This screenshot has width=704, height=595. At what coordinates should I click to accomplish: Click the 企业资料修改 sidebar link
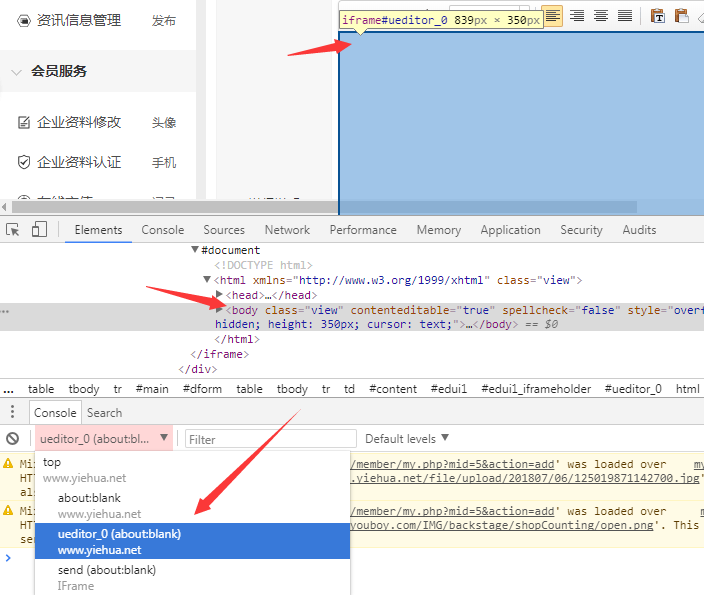click(79, 122)
